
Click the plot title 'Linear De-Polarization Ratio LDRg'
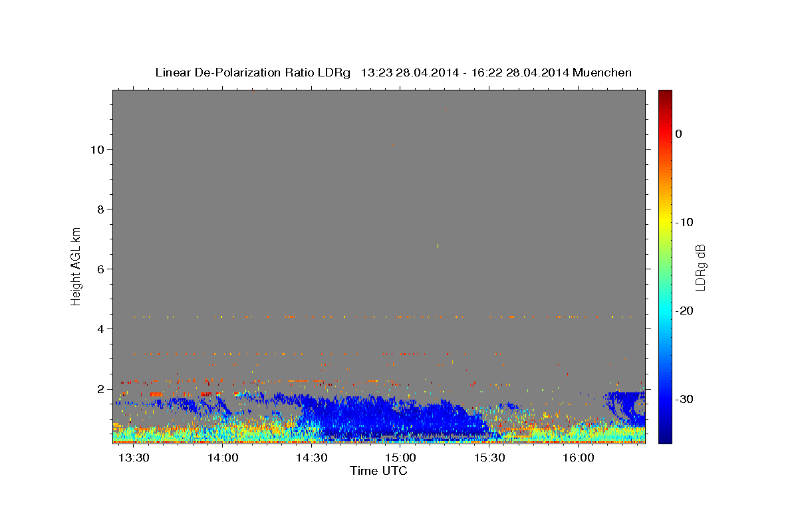pyautogui.click(x=252, y=72)
